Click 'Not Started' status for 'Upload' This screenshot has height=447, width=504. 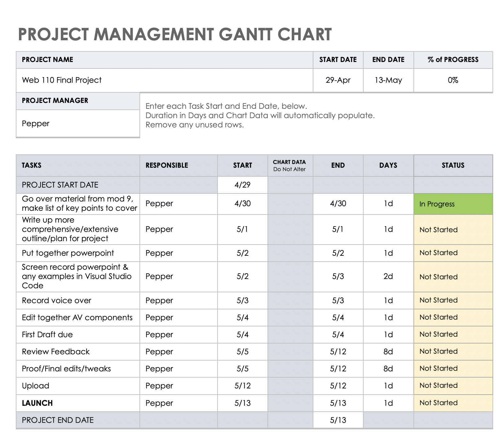pos(453,386)
